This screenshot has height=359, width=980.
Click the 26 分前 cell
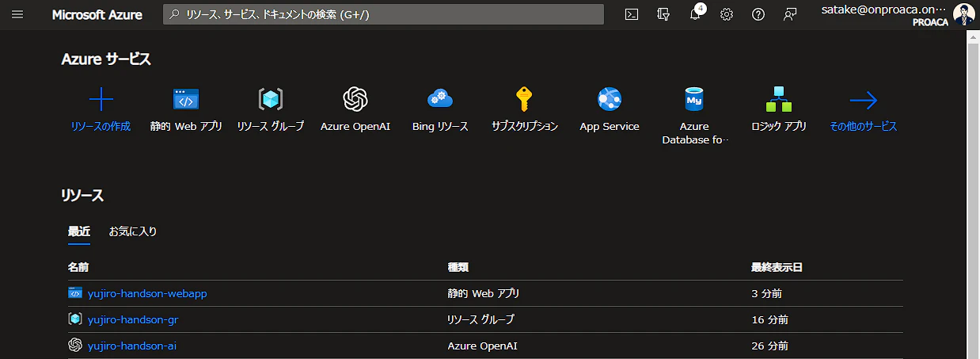pos(769,346)
